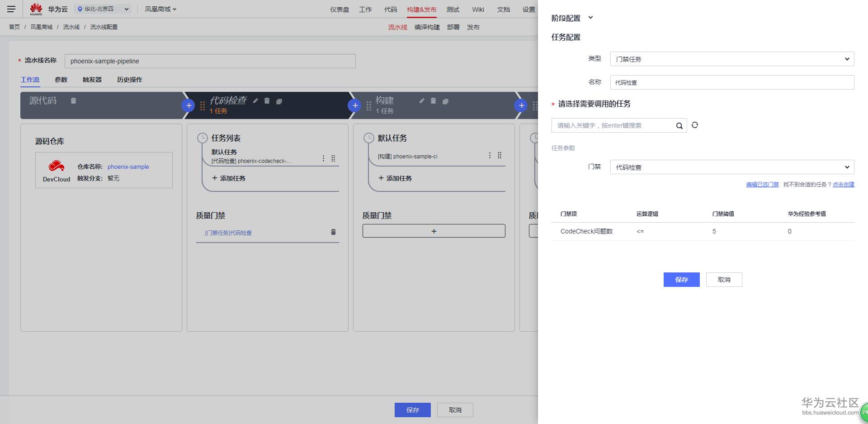This screenshot has width=868, height=424.
Task: Open more options for phoenix-codecheck task
Action: (323, 158)
